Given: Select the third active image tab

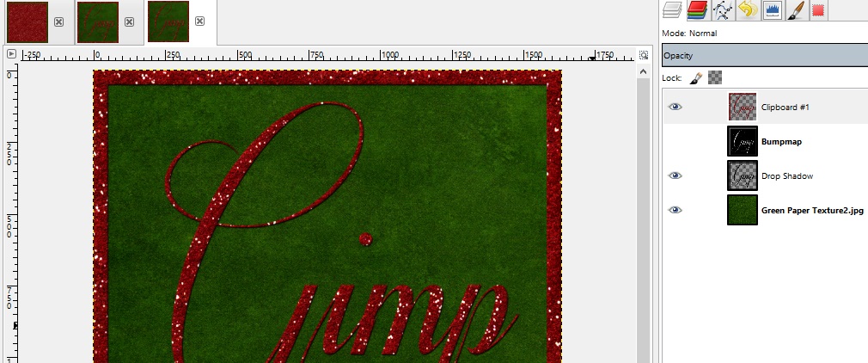Looking at the screenshot, I should pos(168,22).
